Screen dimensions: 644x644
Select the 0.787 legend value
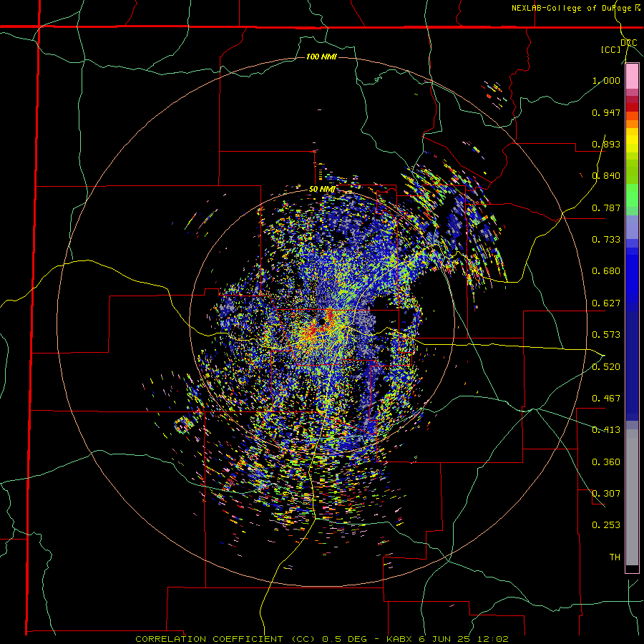(606, 208)
